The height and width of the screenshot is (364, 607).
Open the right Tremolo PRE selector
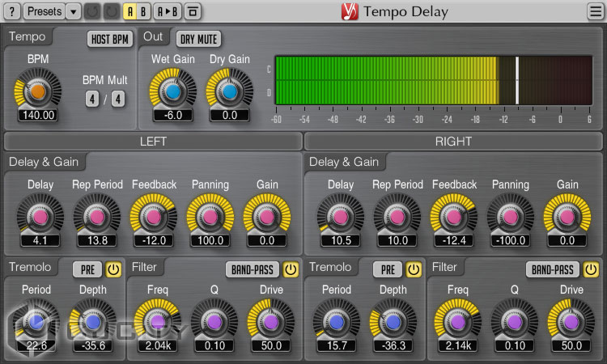388,269
